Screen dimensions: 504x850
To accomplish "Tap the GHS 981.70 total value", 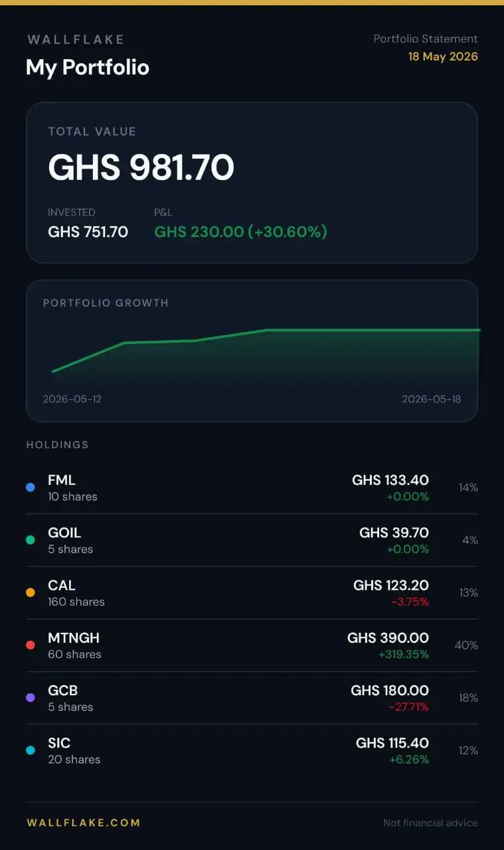I will [x=141, y=167].
